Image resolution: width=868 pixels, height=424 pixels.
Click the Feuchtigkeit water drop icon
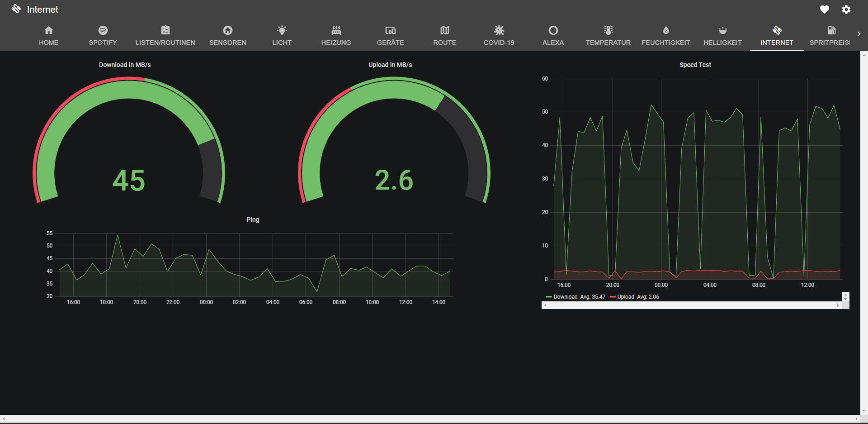click(666, 30)
